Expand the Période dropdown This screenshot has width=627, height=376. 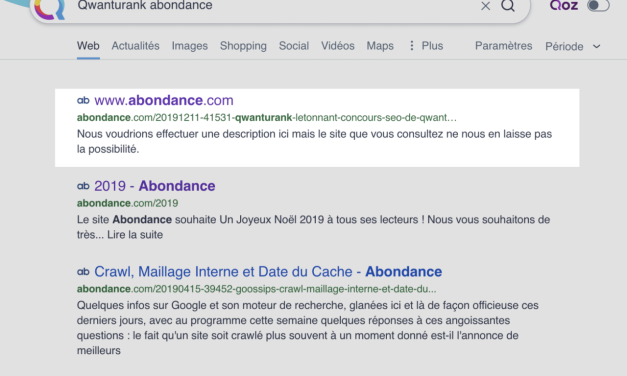(x=573, y=46)
